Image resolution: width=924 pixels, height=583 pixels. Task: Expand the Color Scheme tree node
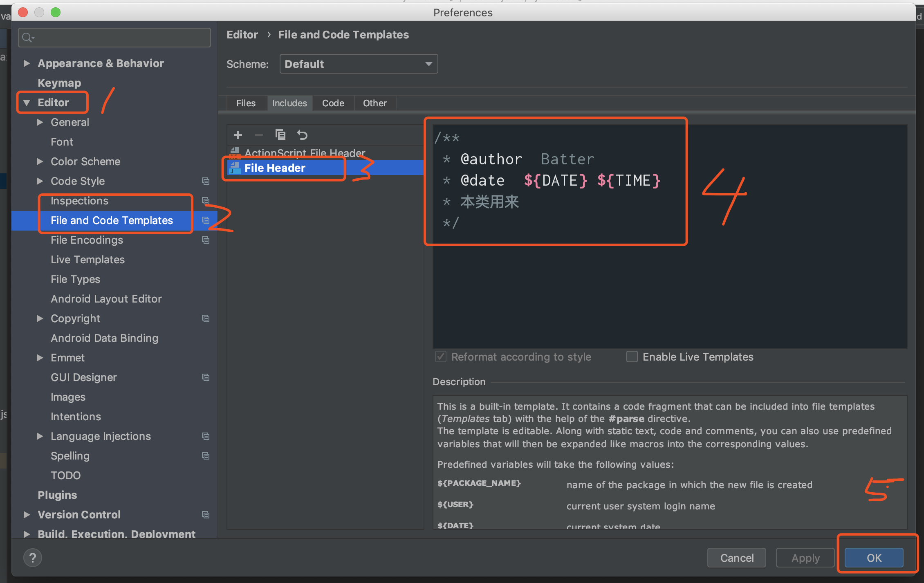click(x=40, y=161)
